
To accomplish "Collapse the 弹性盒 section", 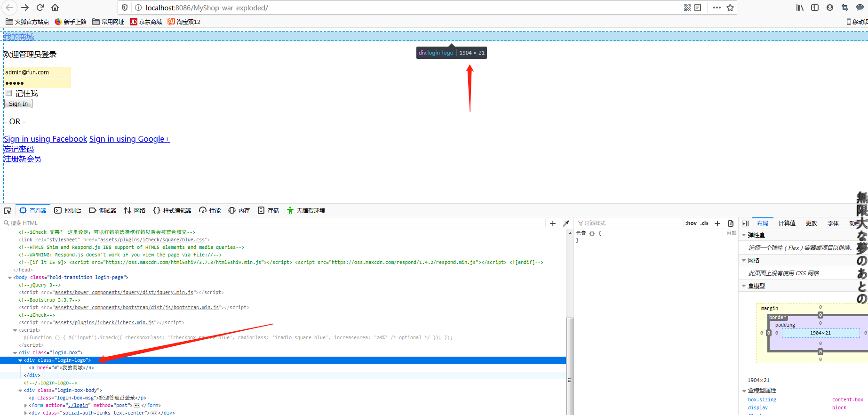I will [744, 235].
